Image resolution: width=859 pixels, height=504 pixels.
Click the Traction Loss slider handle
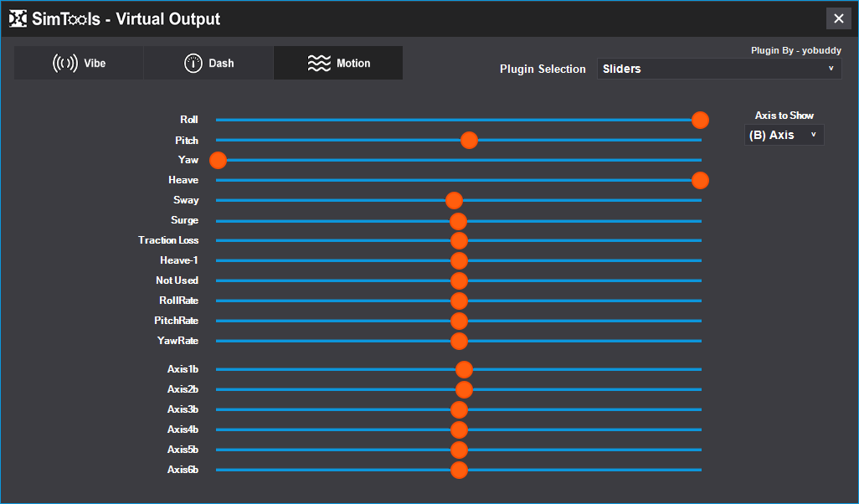click(x=459, y=240)
